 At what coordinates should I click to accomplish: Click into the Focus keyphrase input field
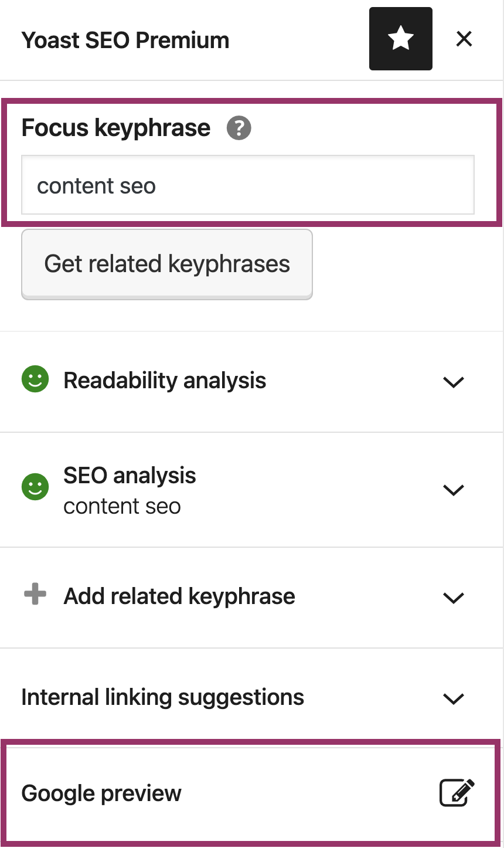click(247, 185)
